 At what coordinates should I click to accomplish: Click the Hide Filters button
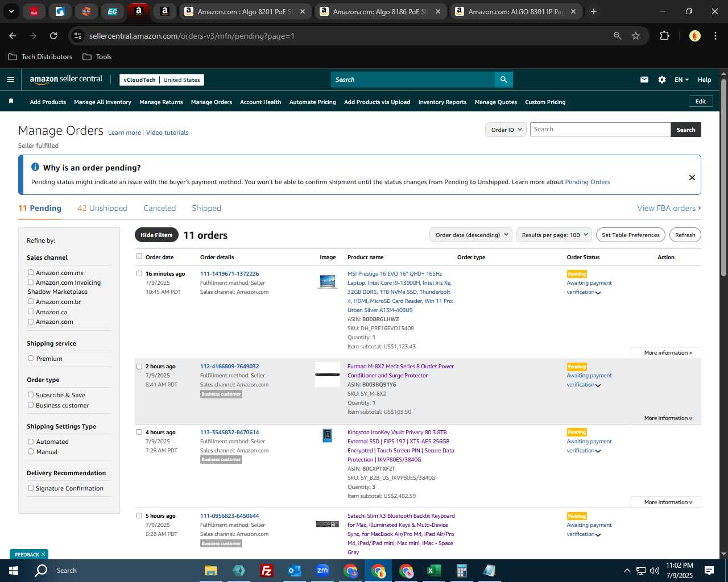(x=156, y=235)
